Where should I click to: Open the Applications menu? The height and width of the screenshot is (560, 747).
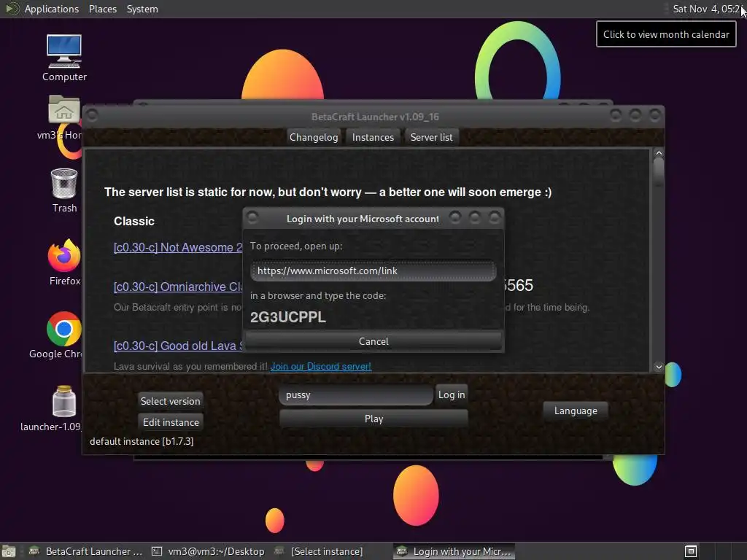tap(52, 9)
